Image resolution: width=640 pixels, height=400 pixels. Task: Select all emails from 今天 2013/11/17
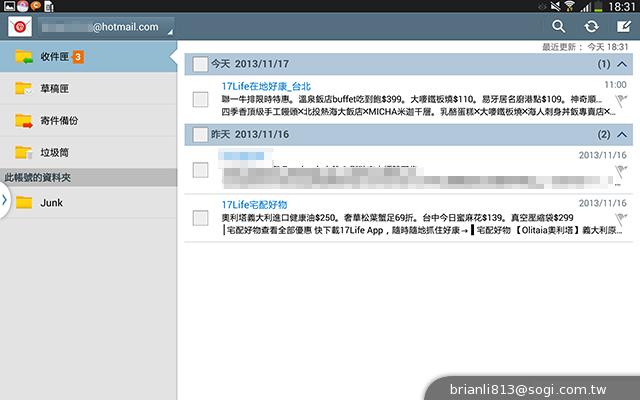click(200, 64)
